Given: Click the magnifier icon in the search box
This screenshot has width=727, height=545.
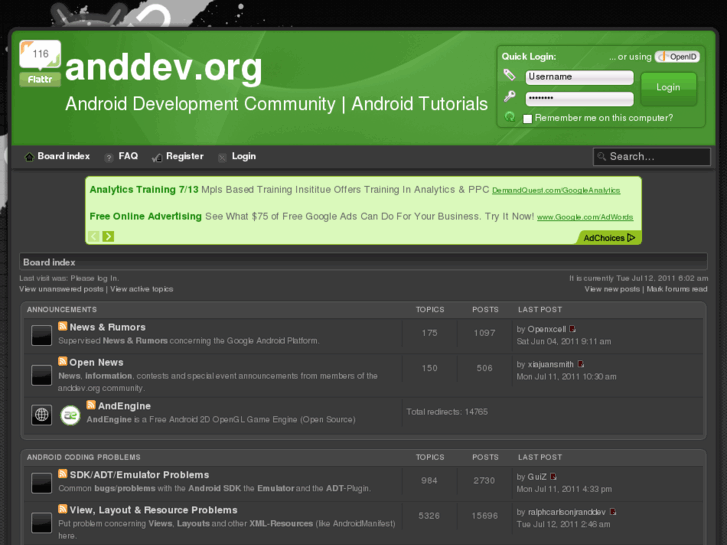Looking at the screenshot, I should 601,156.
